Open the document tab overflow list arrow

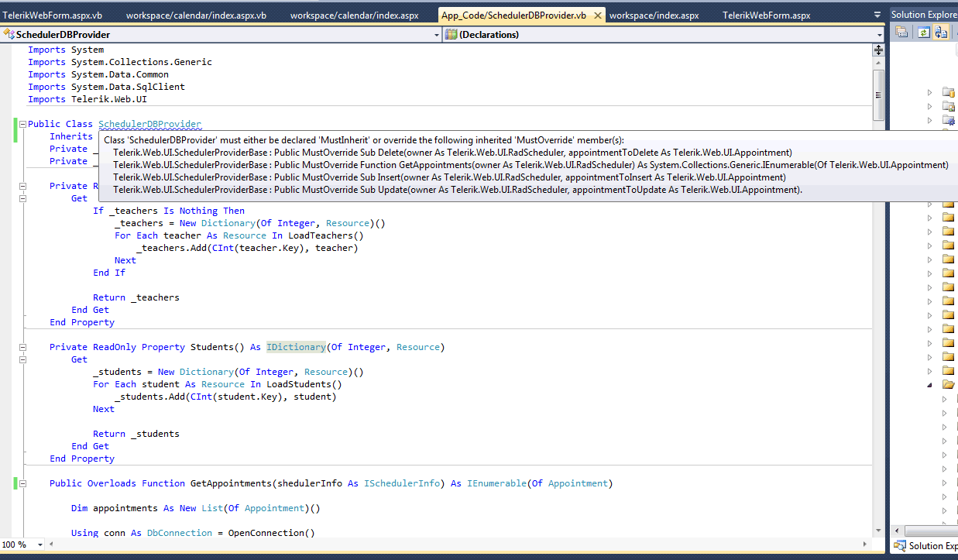click(x=877, y=15)
